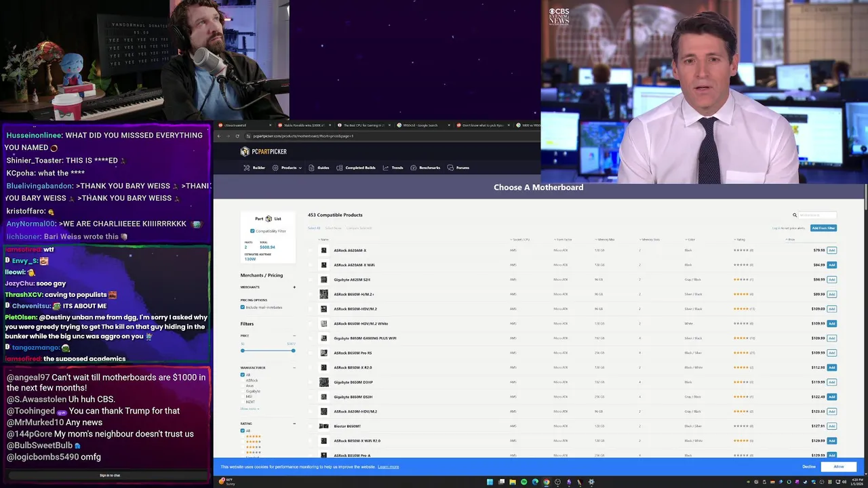Open the Windows Start menu

[x=490, y=482]
